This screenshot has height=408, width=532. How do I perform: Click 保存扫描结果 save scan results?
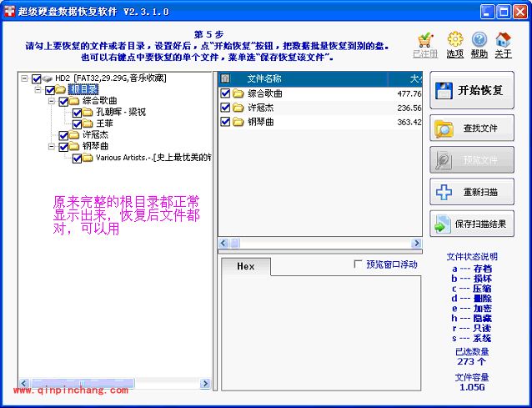(471, 224)
